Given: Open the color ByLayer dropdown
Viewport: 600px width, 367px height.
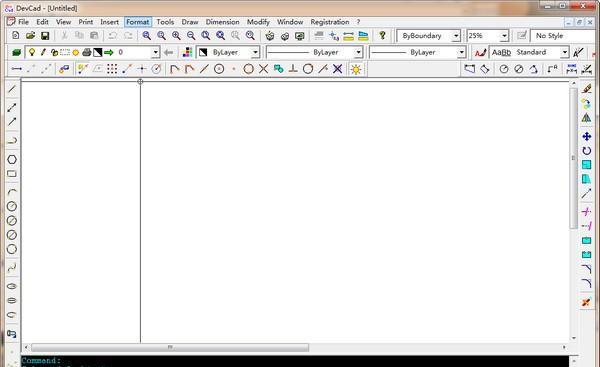Looking at the screenshot, I should pyautogui.click(x=255, y=52).
